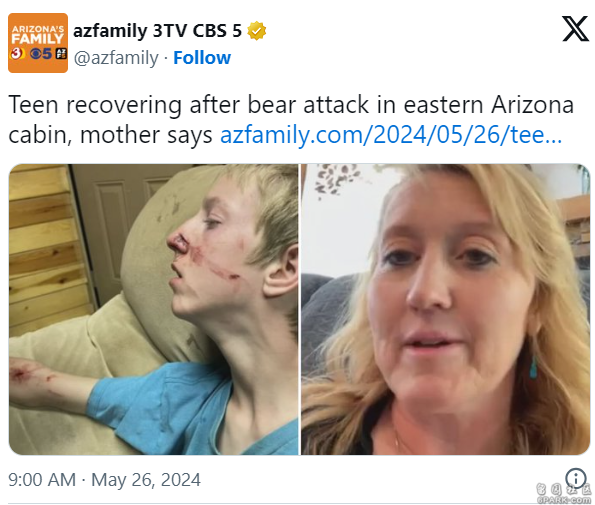This screenshot has width=595, height=505.
Task: Click the 'May 26, 2024' date text
Action: pos(146,480)
